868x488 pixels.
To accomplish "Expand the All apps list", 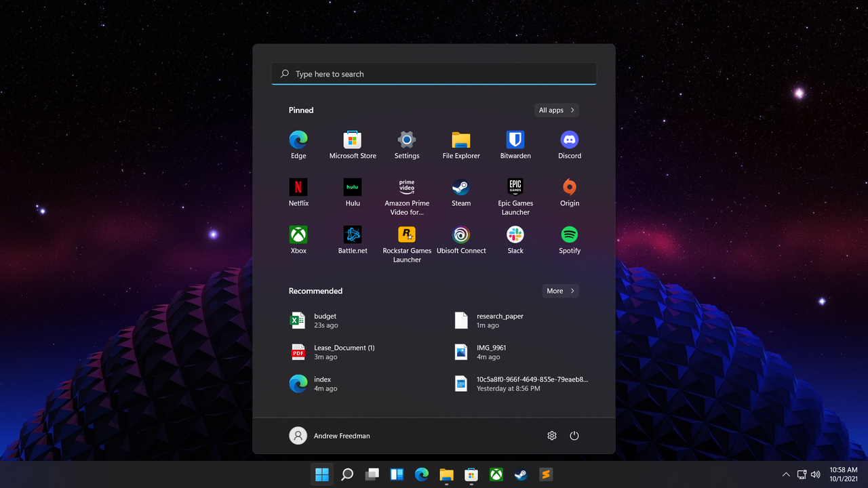I will coord(556,110).
